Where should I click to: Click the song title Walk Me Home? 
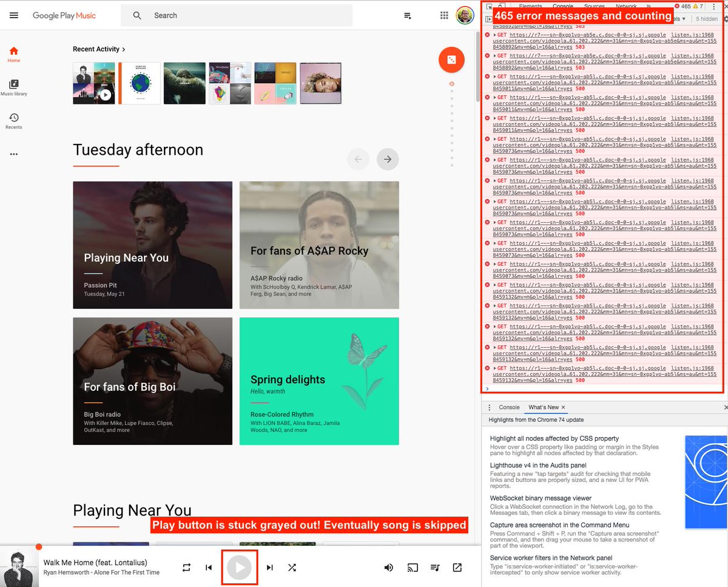point(95,563)
